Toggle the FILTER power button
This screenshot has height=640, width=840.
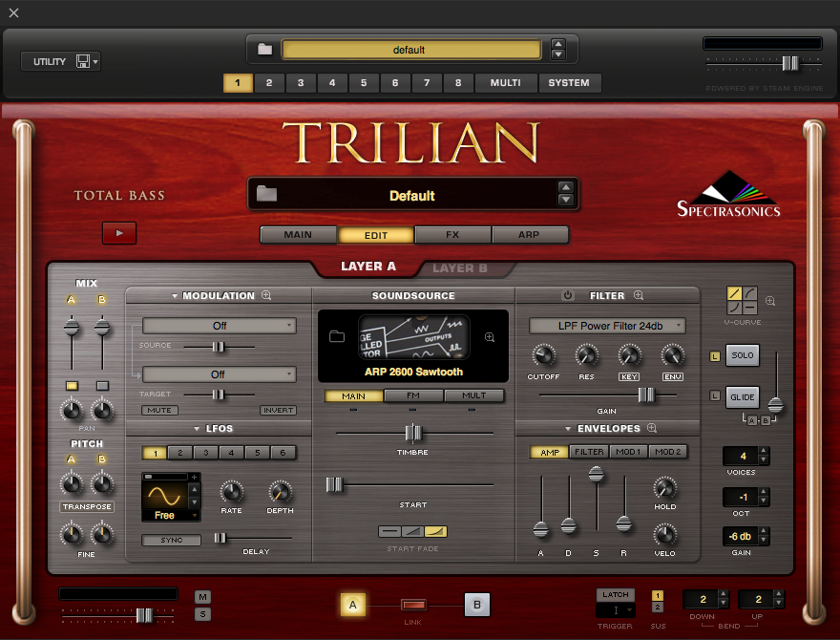568,295
